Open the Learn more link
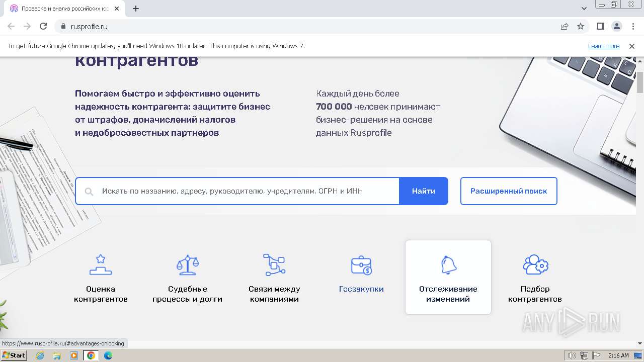The image size is (644, 362). point(604,46)
